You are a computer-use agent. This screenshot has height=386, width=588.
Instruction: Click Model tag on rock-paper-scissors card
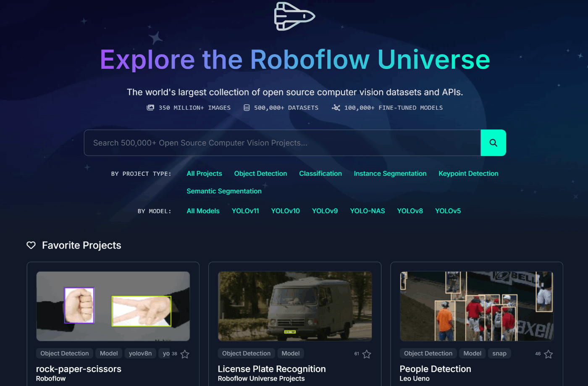(x=109, y=354)
